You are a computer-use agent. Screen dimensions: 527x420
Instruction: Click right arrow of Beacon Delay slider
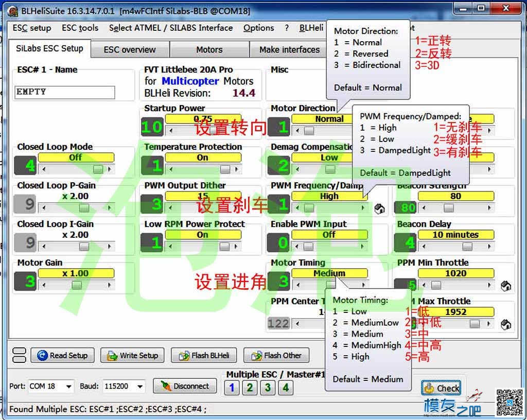coord(489,247)
